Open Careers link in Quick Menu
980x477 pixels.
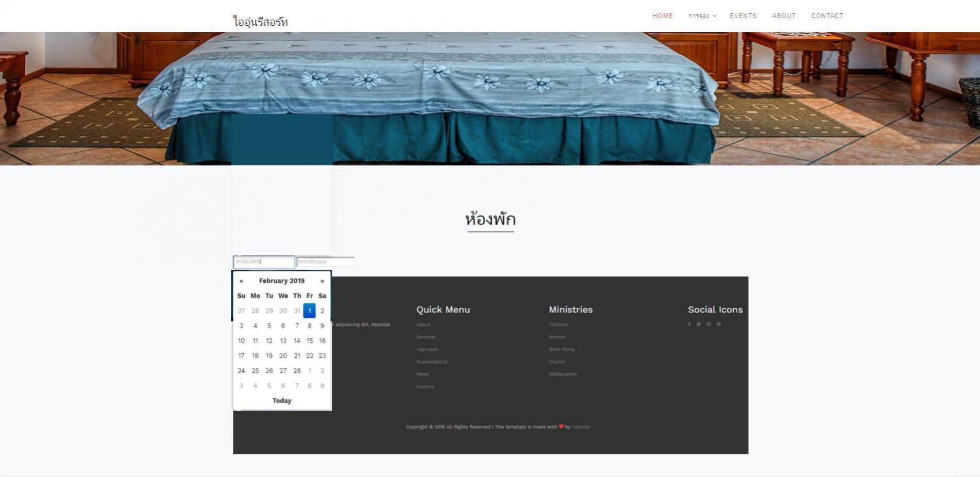coord(425,387)
